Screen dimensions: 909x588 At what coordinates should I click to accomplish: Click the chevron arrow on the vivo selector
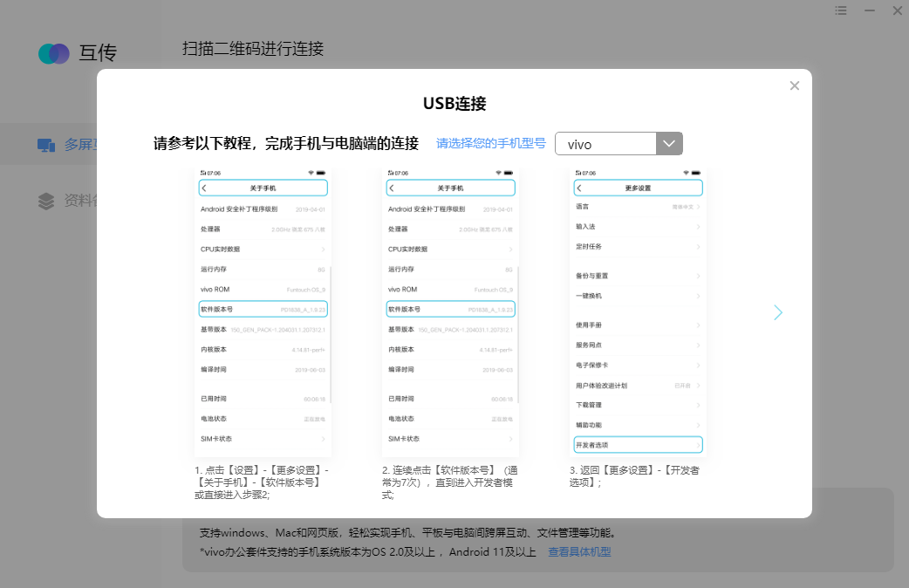click(669, 142)
